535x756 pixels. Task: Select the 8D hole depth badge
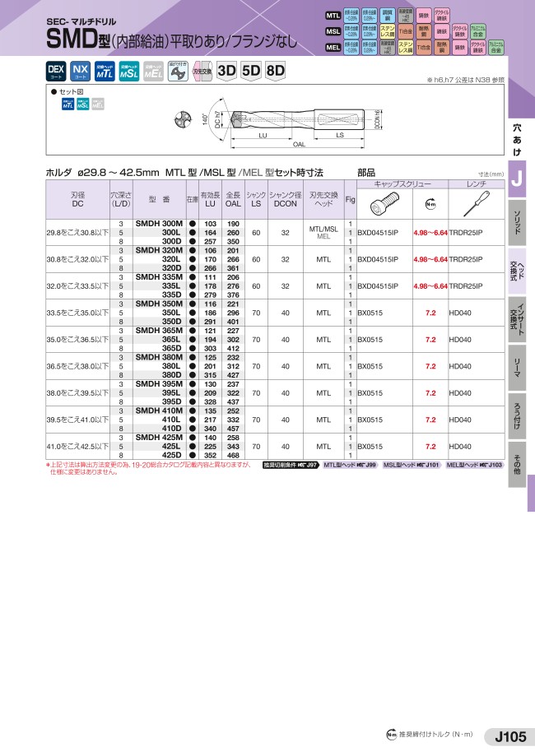coord(276,71)
